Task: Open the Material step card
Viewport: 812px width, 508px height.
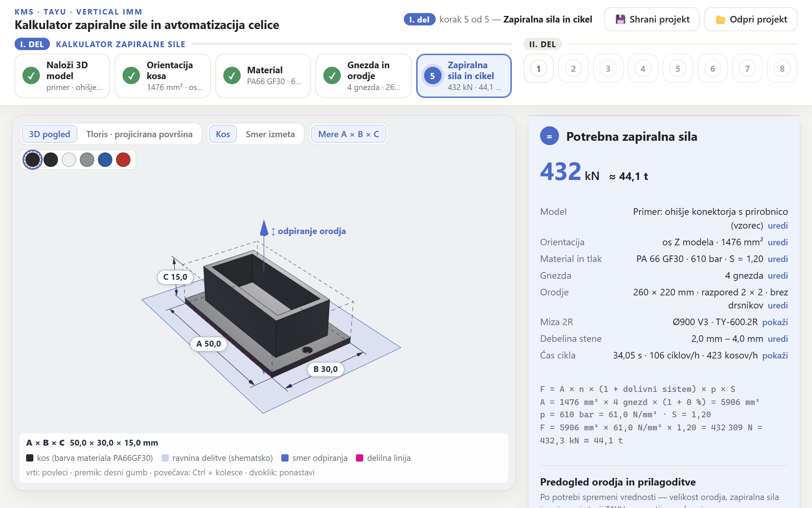Action: [263, 76]
